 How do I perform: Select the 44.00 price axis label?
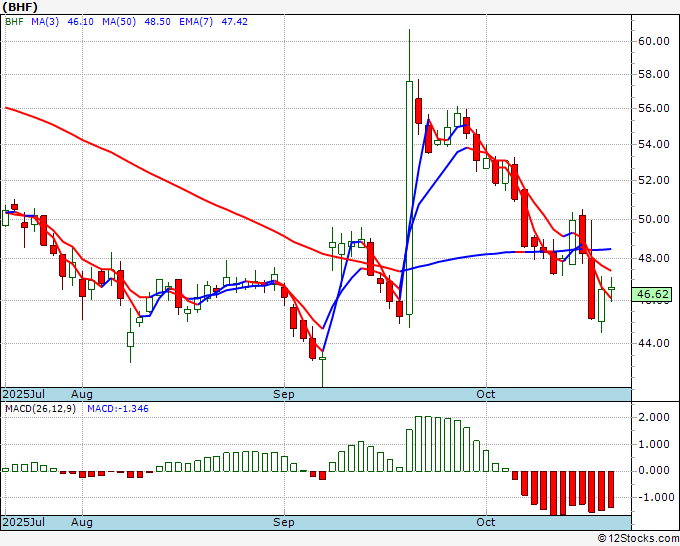(x=654, y=343)
